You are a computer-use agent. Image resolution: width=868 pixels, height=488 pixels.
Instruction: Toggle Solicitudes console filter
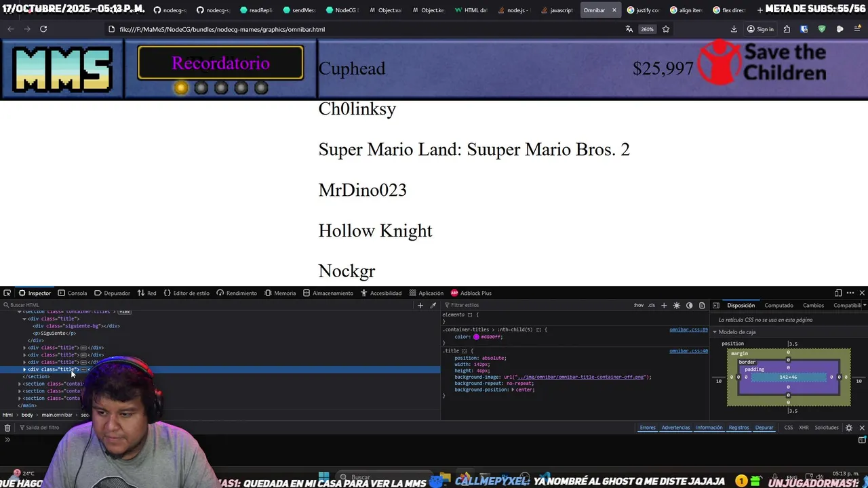(x=827, y=428)
